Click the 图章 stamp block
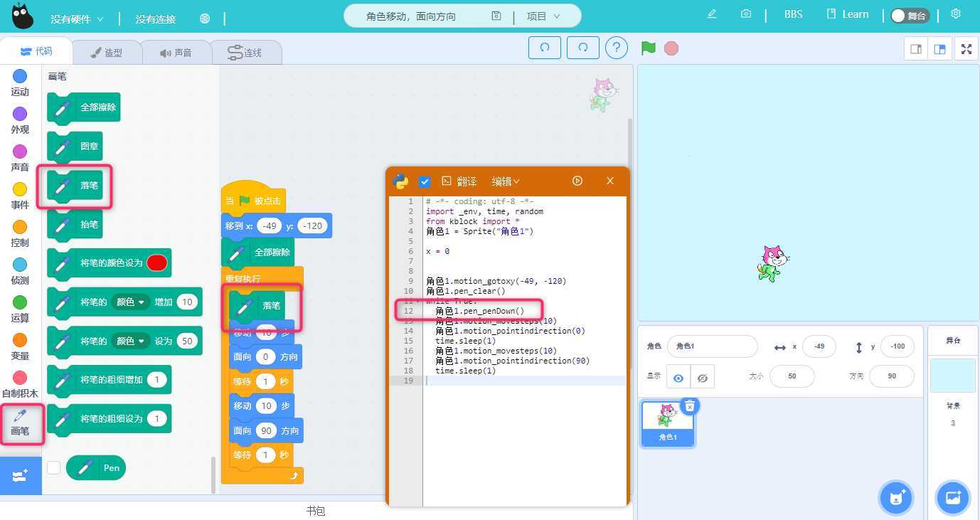The image size is (980, 520). pos(75,147)
